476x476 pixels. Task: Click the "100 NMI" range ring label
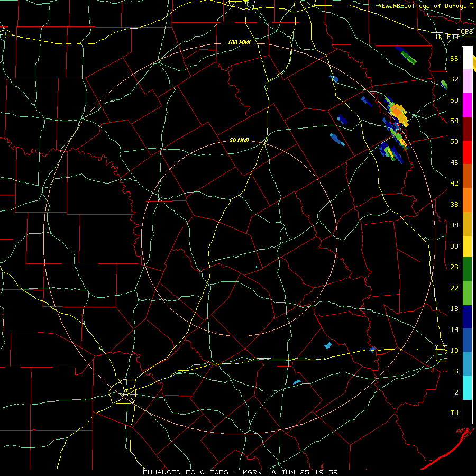coord(239,42)
